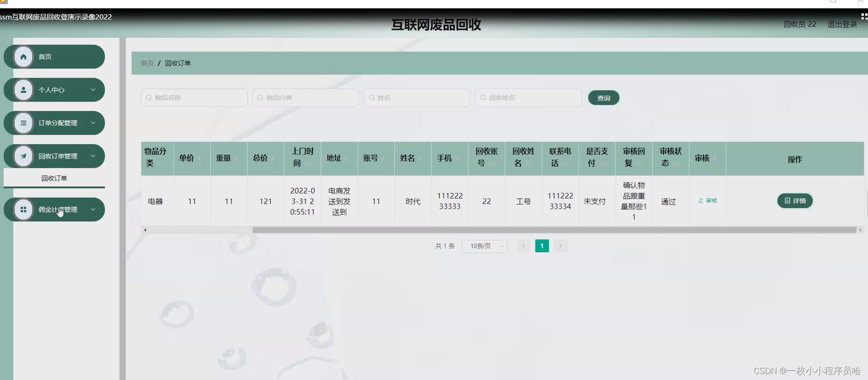Select the 回收订单 submenu item
The width and height of the screenshot is (868, 380).
pos(54,178)
